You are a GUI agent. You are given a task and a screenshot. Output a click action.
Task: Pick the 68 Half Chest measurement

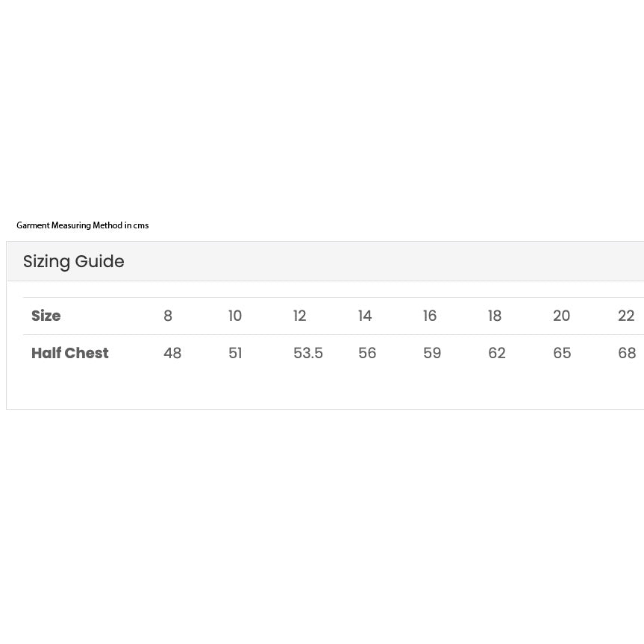[x=627, y=353]
